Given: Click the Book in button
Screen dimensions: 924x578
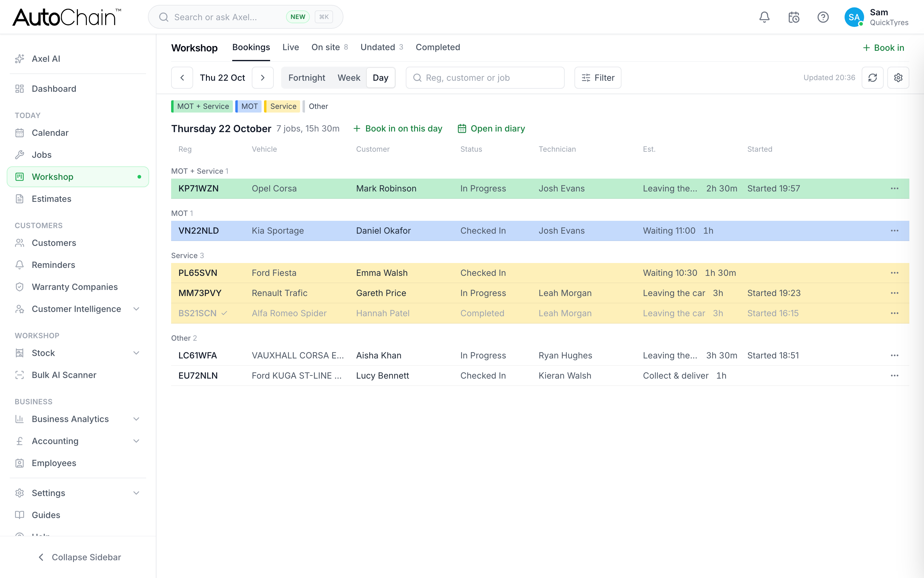Looking at the screenshot, I should pyautogui.click(x=884, y=48).
